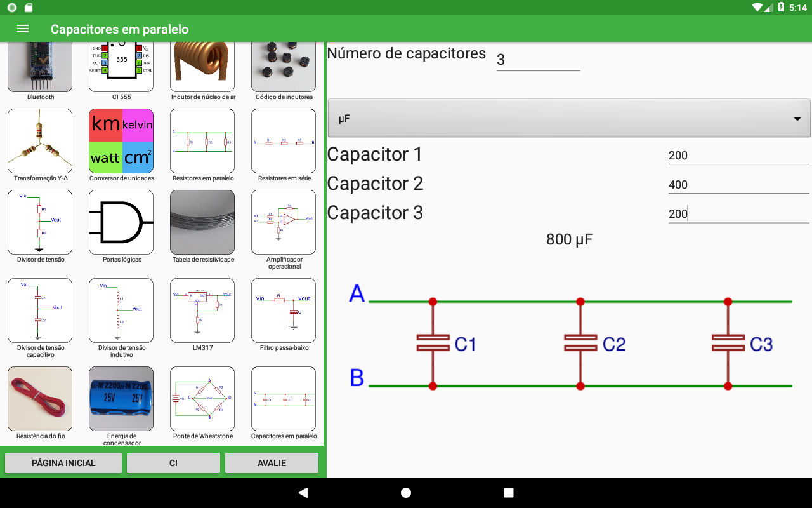Edit the Capacitor 3 value field
The height and width of the screenshot is (508, 812).
click(738, 213)
